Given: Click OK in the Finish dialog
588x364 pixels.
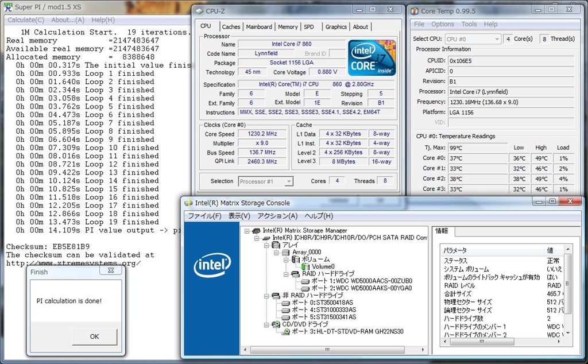Looking at the screenshot, I should tap(95, 336).
